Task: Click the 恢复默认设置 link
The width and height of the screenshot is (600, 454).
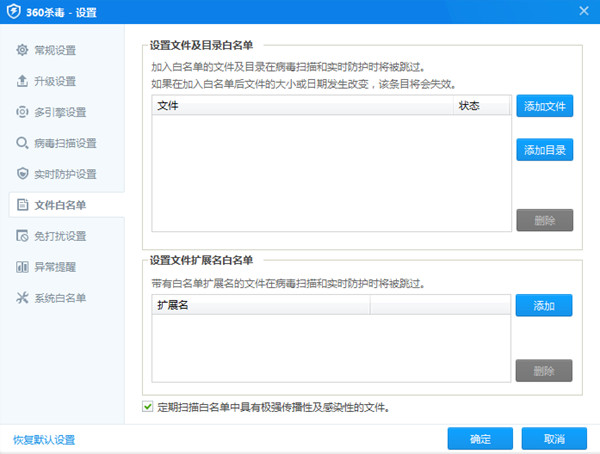Action: [44, 440]
